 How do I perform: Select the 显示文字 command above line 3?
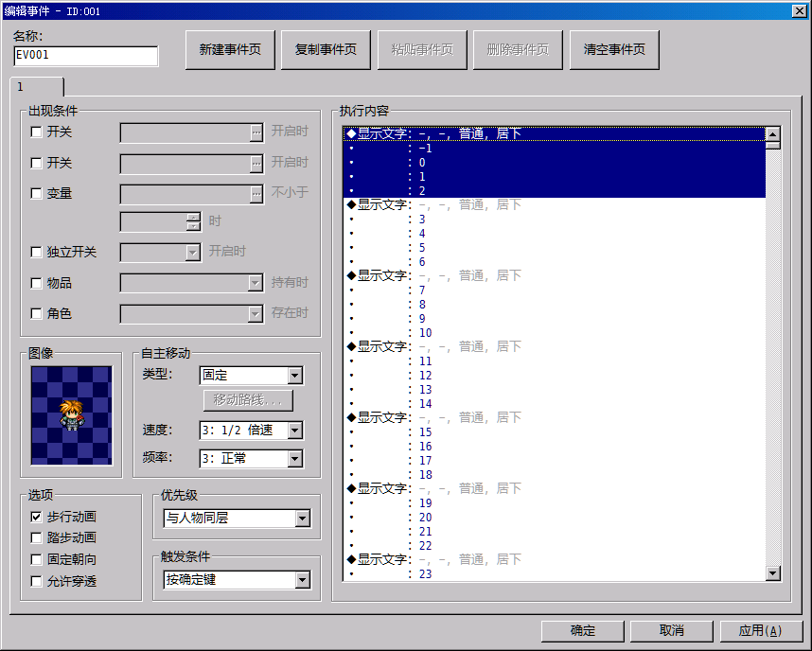tap(554, 205)
